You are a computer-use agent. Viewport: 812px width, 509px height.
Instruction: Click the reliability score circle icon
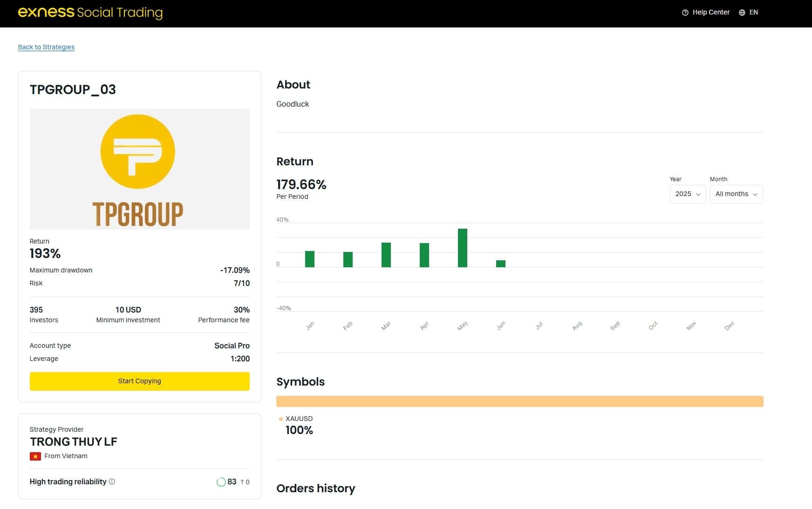click(x=221, y=482)
